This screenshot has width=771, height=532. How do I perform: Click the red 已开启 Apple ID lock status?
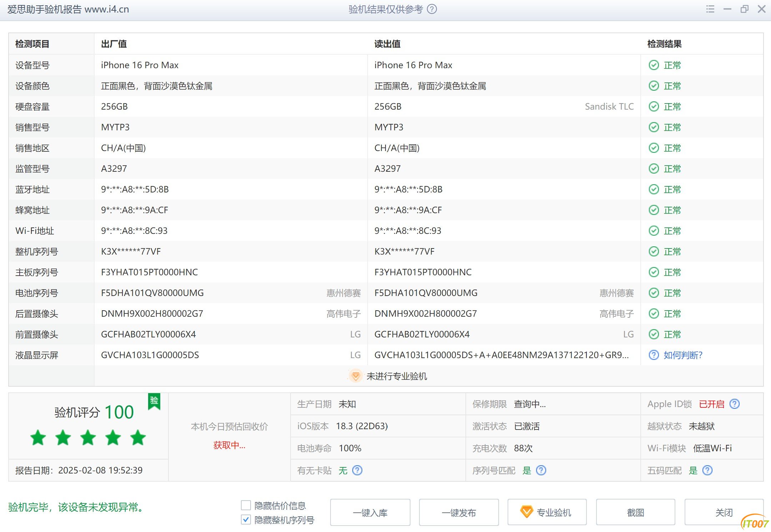click(711, 404)
